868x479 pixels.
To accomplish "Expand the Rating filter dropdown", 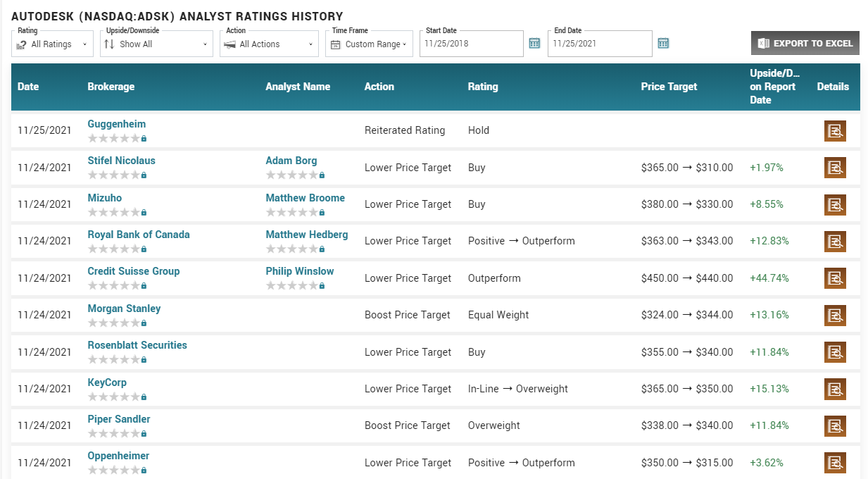I will coord(52,44).
